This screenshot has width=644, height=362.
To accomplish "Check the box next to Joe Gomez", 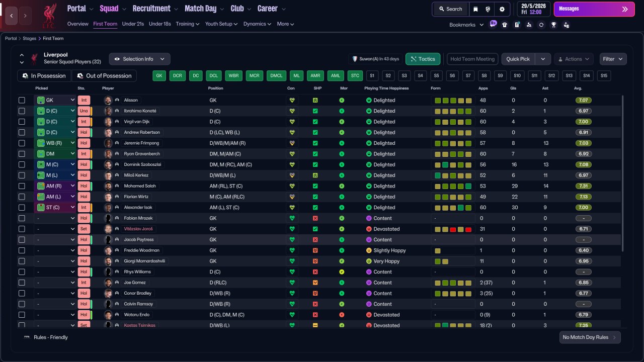I will [x=22, y=283].
